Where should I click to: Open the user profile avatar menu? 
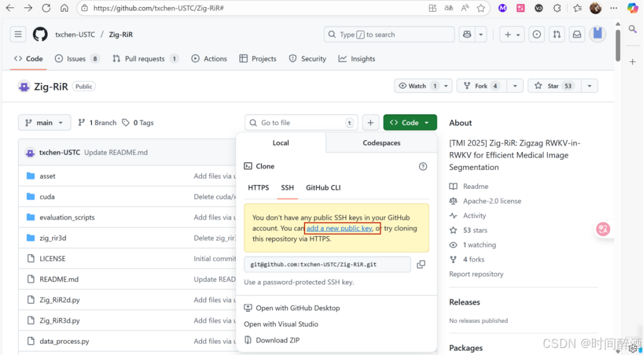coord(597,34)
